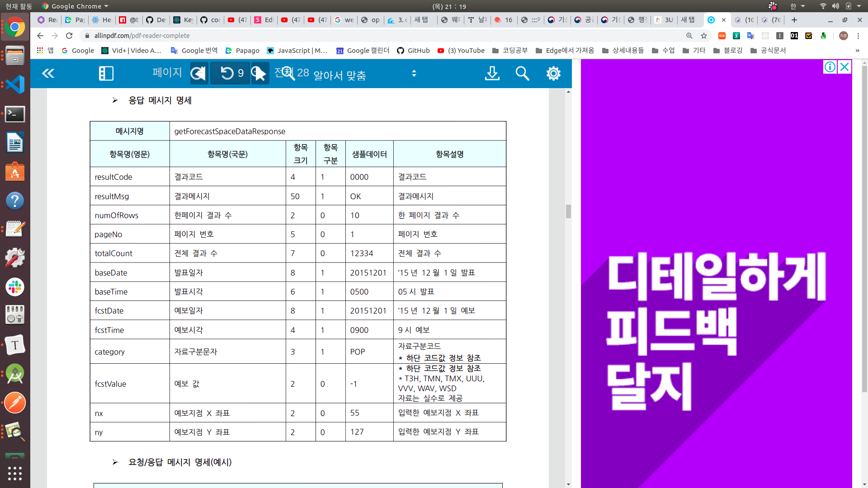Go to next page in viewer
The image size is (868, 488).
coord(259,73)
